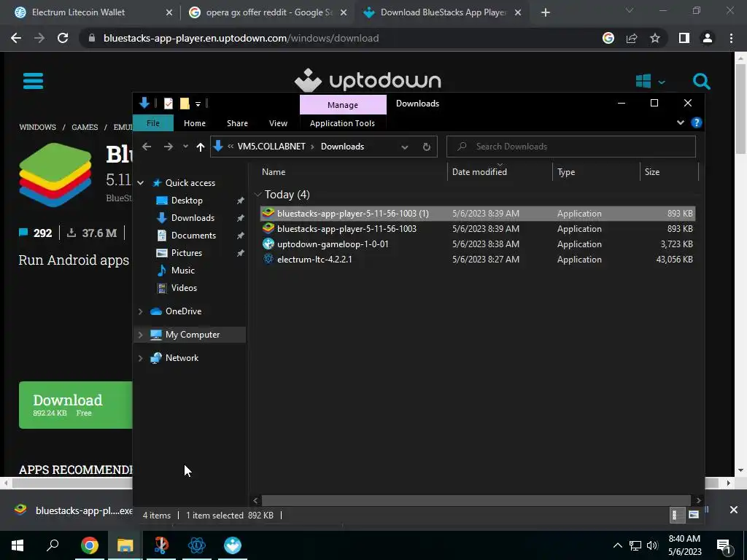Select bluestacks-app-player-5-11-56-1003 (1) file

477,214
